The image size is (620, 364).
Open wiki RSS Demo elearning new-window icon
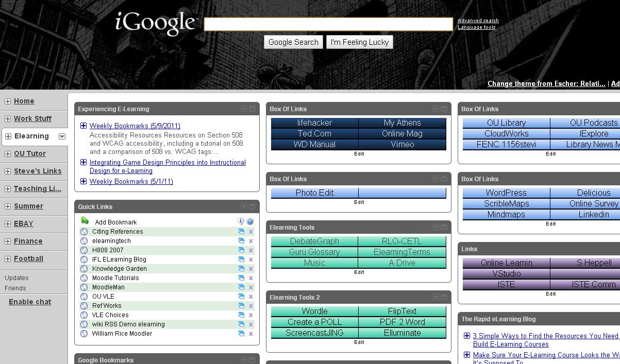[x=241, y=324]
